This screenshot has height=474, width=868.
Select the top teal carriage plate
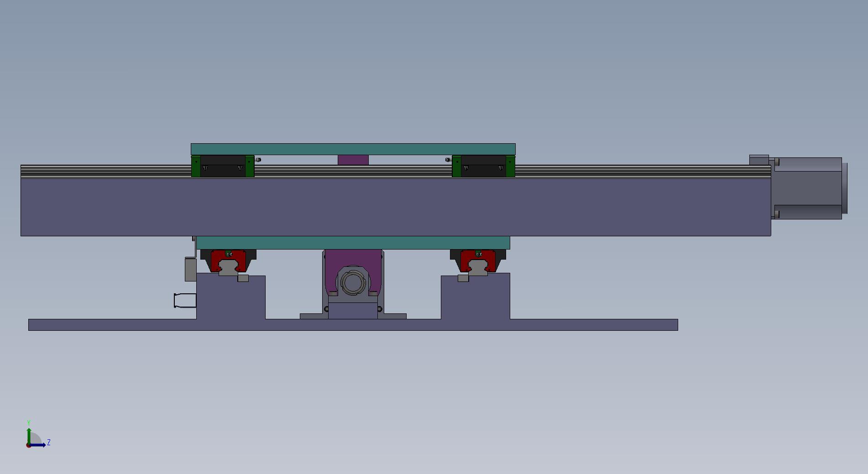coord(353,149)
